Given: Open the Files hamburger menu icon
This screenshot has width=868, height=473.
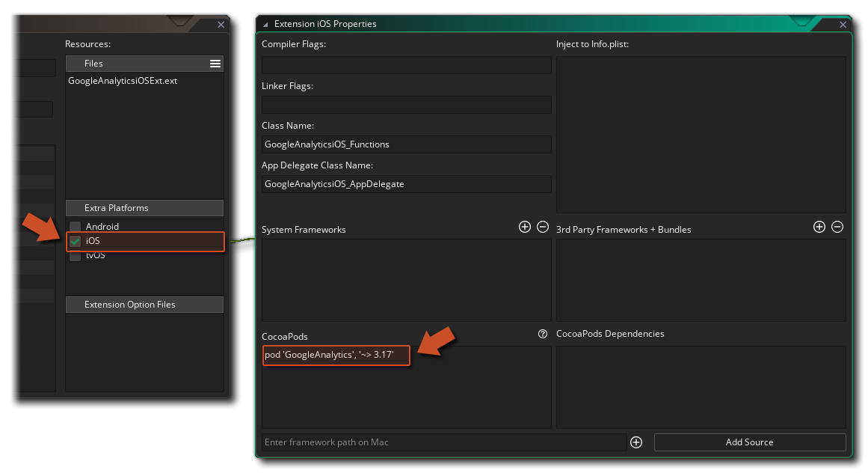Looking at the screenshot, I should [x=215, y=64].
